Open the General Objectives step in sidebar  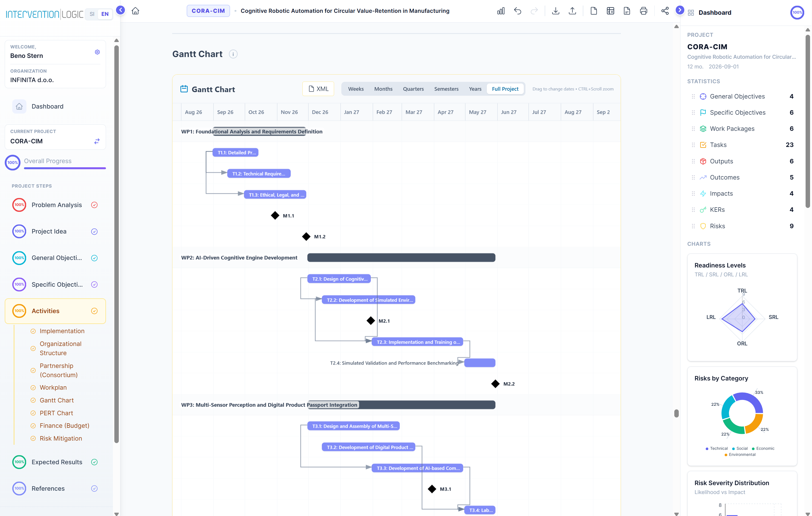coord(55,258)
